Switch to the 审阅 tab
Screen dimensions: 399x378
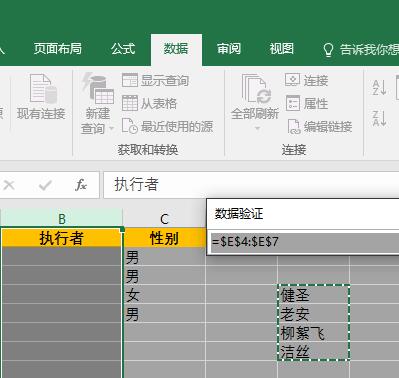229,49
